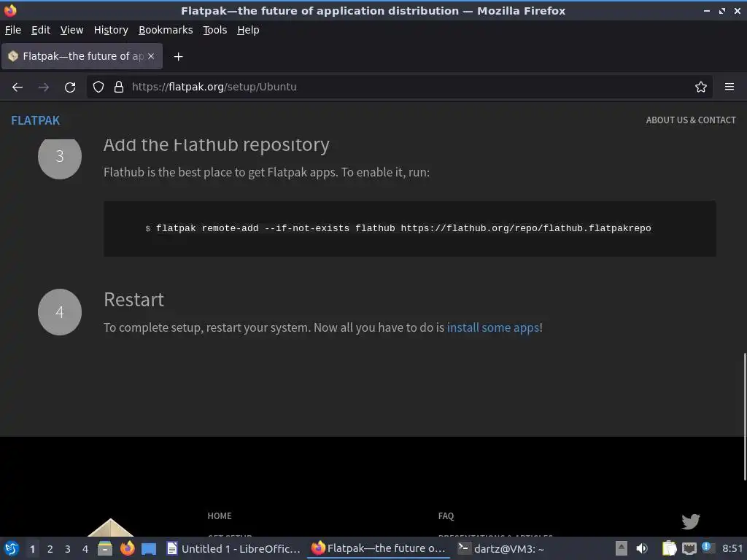Launch the file manager from the panel
The width and height of the screenshot is (747, 560).
click(105, 548)
